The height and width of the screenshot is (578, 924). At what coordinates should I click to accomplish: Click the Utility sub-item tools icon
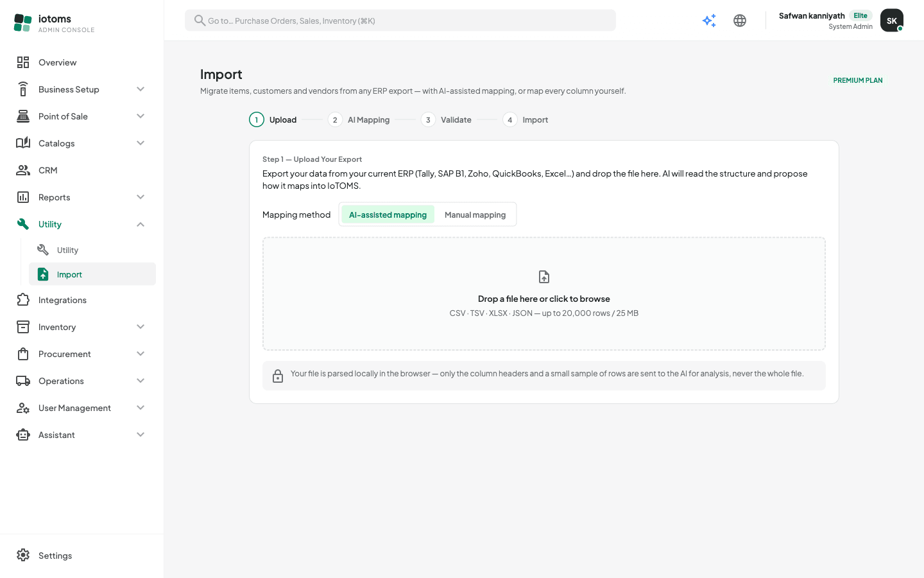(x=43, y=250)
